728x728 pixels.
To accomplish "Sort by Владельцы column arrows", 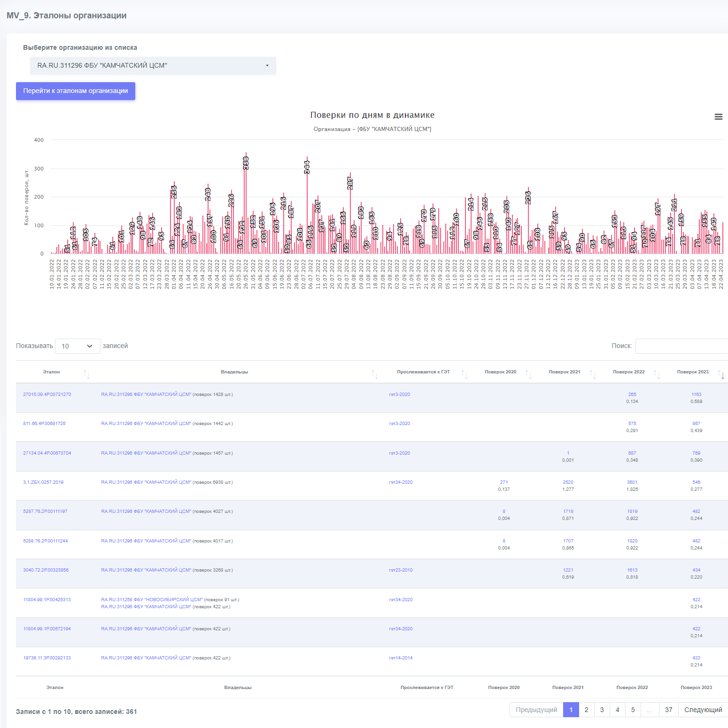I will [374, 374].
